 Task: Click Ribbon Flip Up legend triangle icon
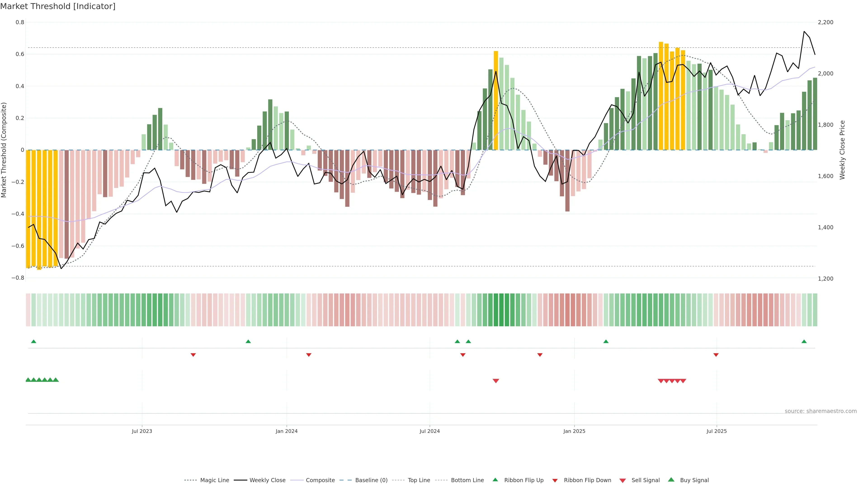495,480
